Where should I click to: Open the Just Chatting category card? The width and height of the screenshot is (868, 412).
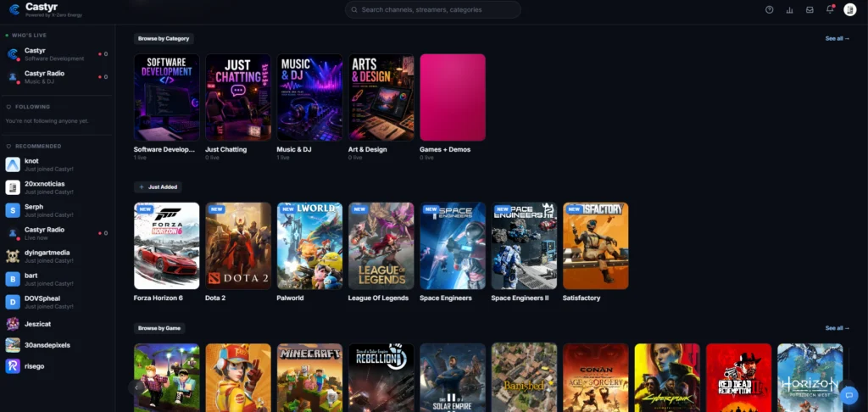238,97
